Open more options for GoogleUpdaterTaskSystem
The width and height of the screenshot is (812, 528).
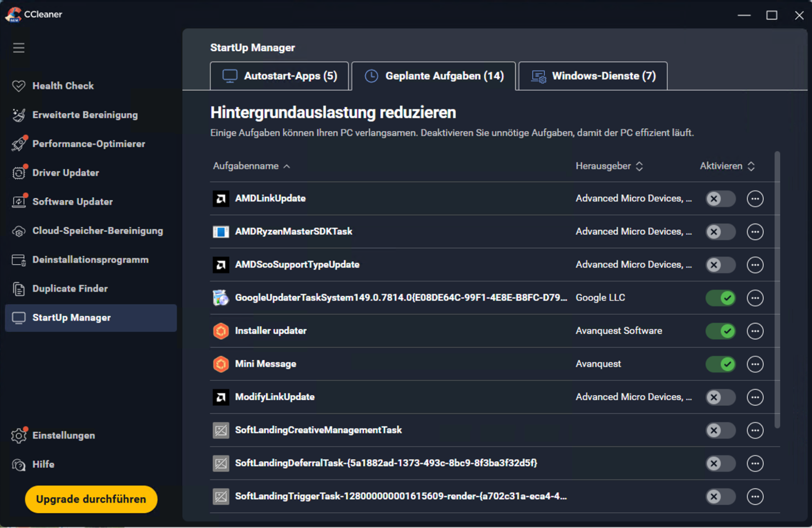(x=755, y=298)
